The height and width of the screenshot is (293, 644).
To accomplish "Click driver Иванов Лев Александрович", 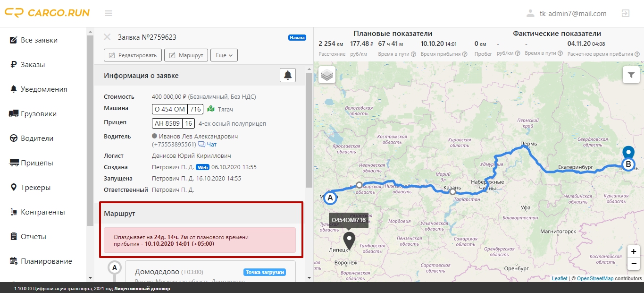I will click(x=198, y=136).
